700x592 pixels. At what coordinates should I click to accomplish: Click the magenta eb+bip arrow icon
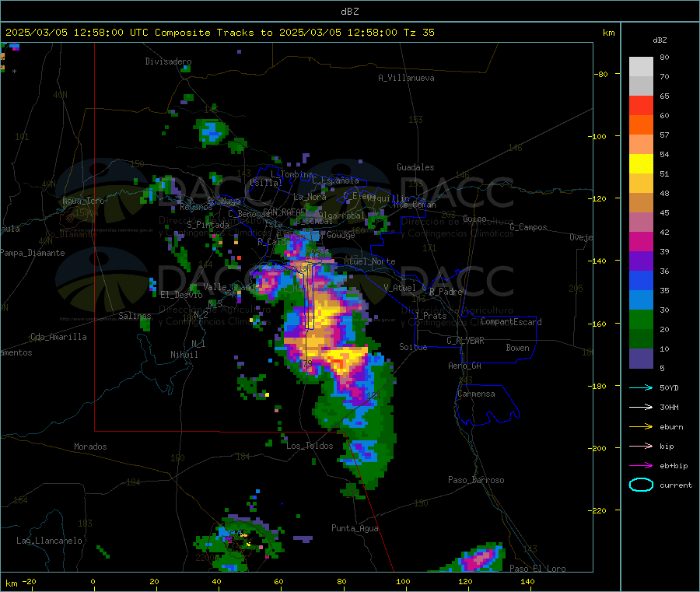coord(641,465)
